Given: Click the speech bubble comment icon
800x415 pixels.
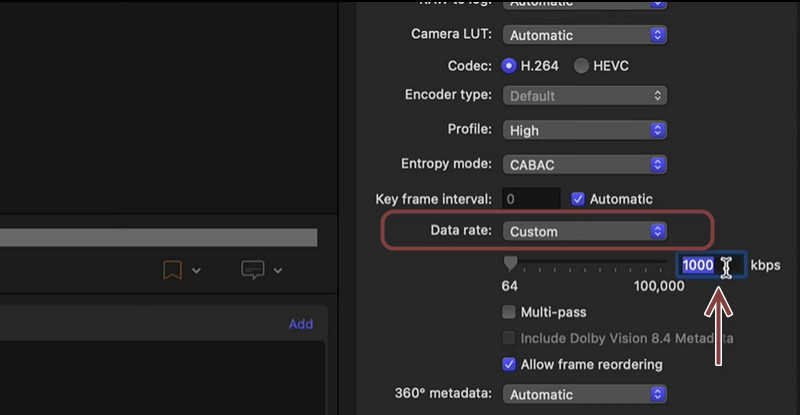Looking at the screenshot, I should coord(254,270).
